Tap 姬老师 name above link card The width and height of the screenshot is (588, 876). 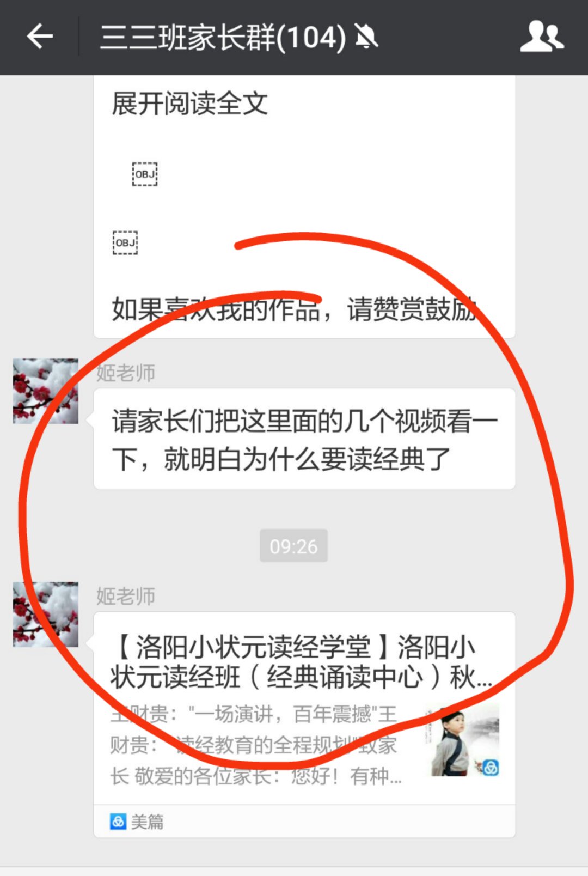tap(126, 597)
